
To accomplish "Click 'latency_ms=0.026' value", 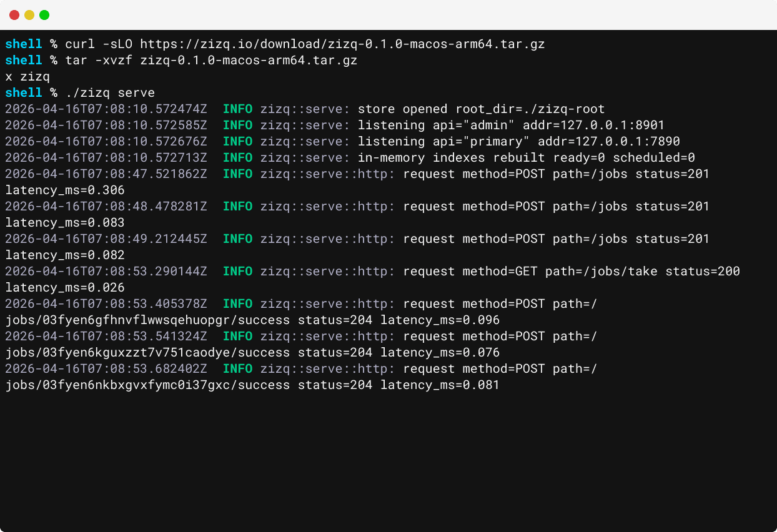I will click(x=65, y=288).
